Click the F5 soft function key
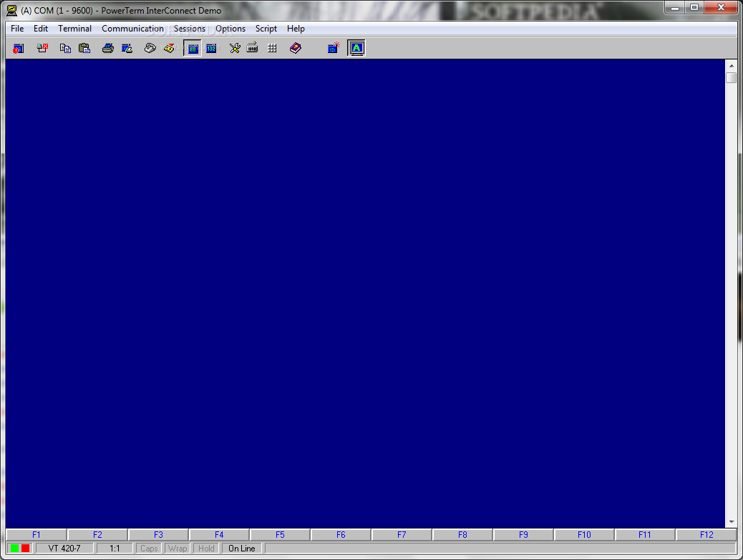 (280, 535)
